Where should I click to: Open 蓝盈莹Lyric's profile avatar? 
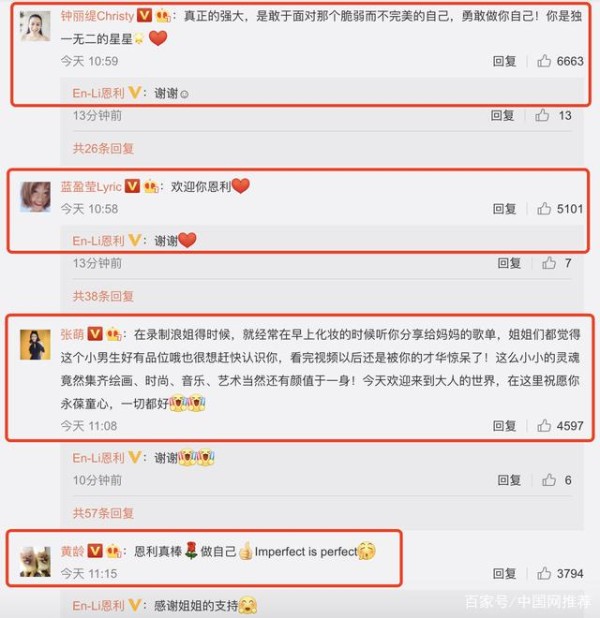pyautogui.click(x=35, y=197)
